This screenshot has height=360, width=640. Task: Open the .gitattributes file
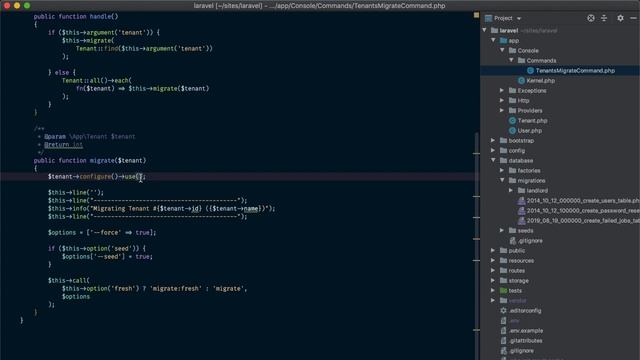coord(525,341)
